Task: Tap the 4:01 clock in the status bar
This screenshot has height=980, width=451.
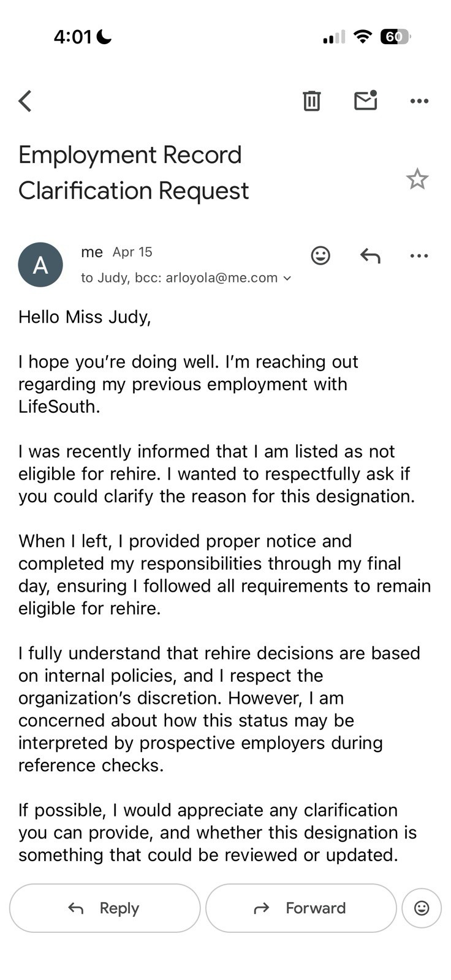Action: [x=72, y=37]
